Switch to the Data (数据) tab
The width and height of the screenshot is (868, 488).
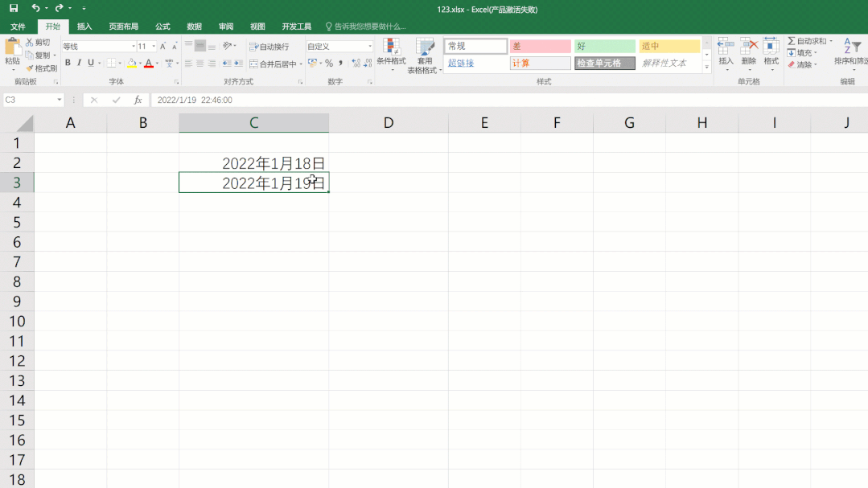point(195,27)
